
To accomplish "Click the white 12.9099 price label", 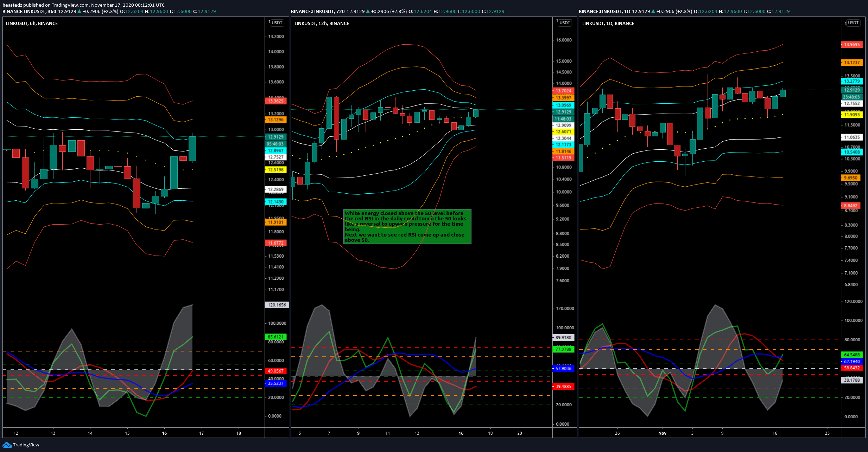I will [x=563, y=125].
